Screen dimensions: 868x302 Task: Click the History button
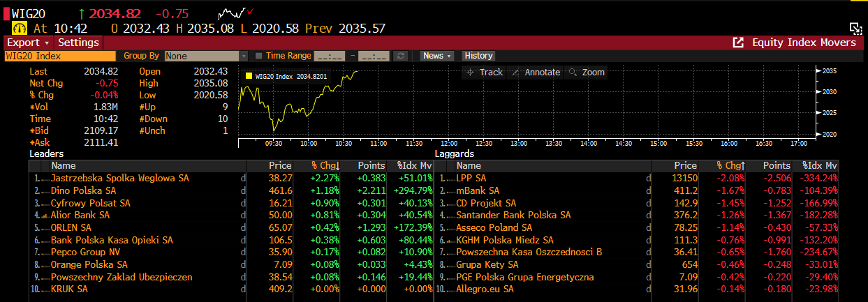point(478,56)
